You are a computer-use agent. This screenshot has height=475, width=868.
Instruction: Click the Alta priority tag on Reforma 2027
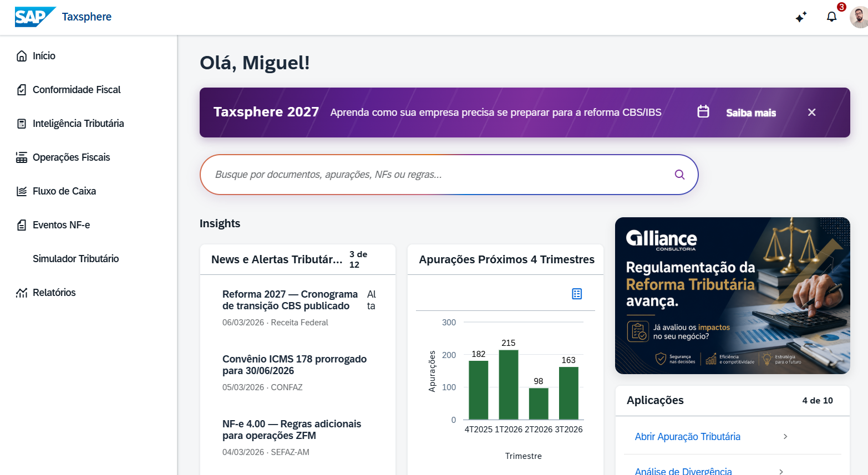point(372,300)
